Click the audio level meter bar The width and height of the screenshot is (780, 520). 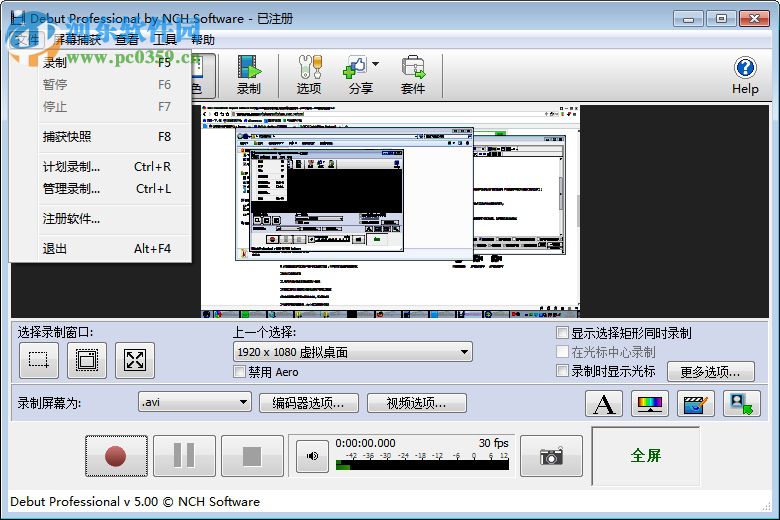point(422,465)
